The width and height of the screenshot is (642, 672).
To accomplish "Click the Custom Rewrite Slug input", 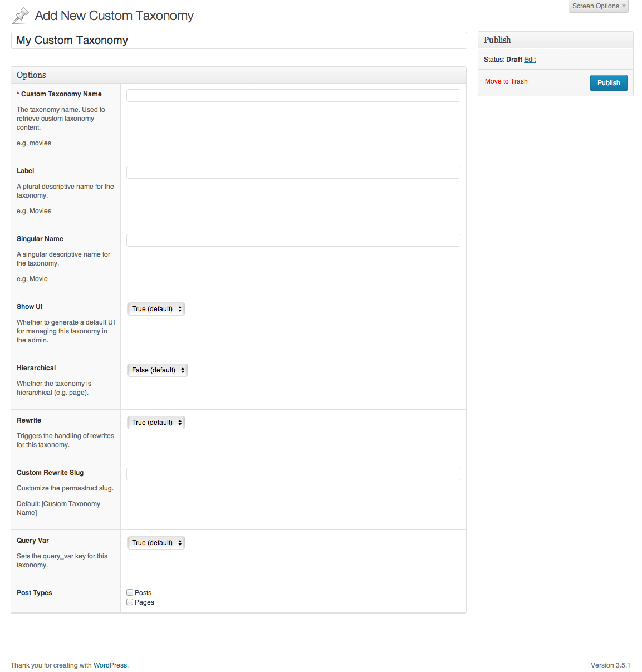I will (293, 474).
